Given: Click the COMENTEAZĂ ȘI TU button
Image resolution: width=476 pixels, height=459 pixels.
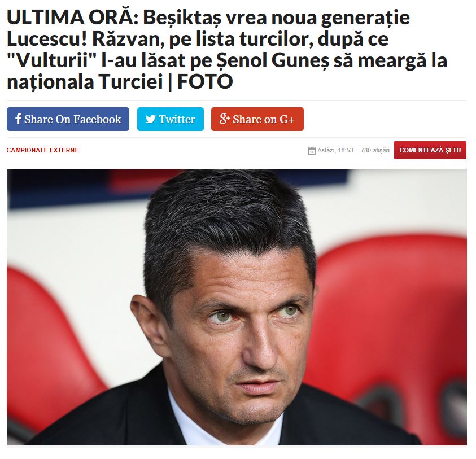Looking at the screenshot, I should (x=430, y=150).
